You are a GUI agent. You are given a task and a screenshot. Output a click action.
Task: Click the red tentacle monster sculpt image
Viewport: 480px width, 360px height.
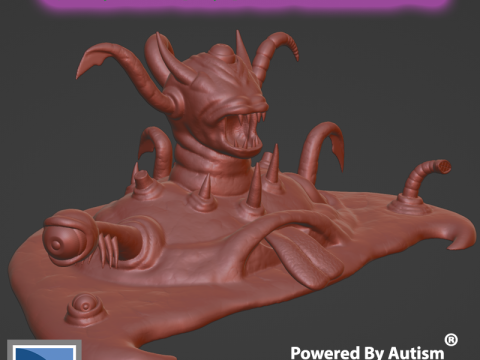[243, 195]
